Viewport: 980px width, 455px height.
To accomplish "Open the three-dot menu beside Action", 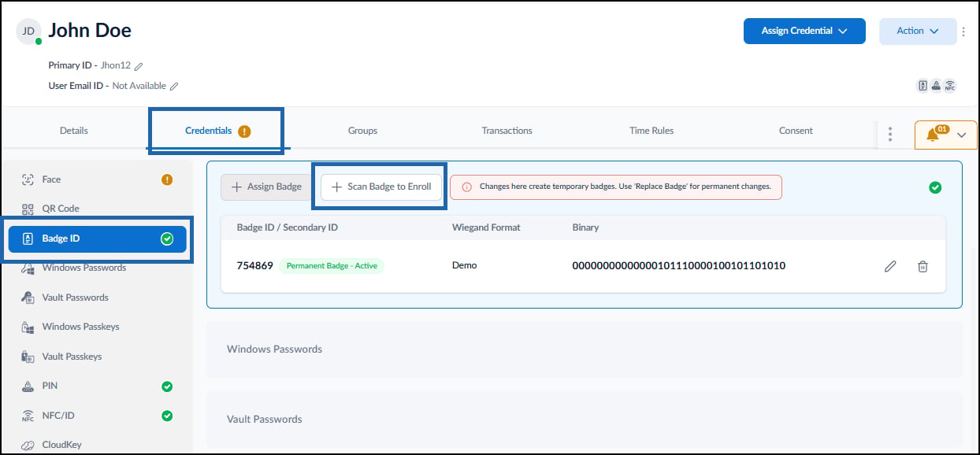I will [x=963, y=31].
